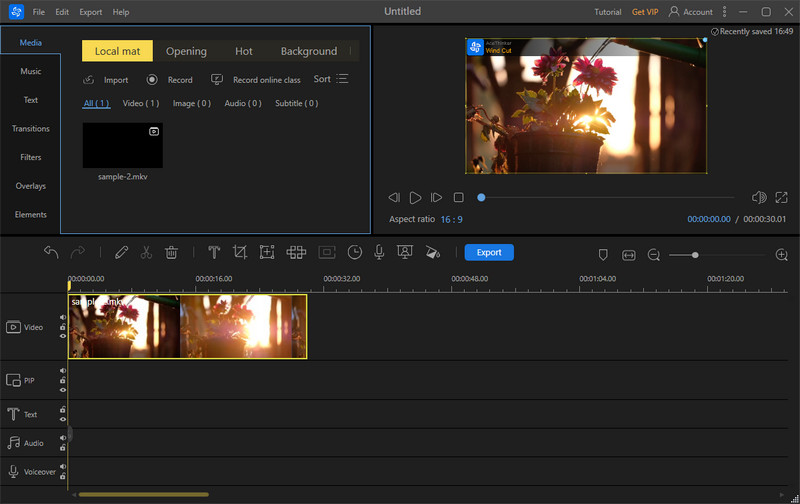Hide the PIP track with eye icon

point(63,390)
